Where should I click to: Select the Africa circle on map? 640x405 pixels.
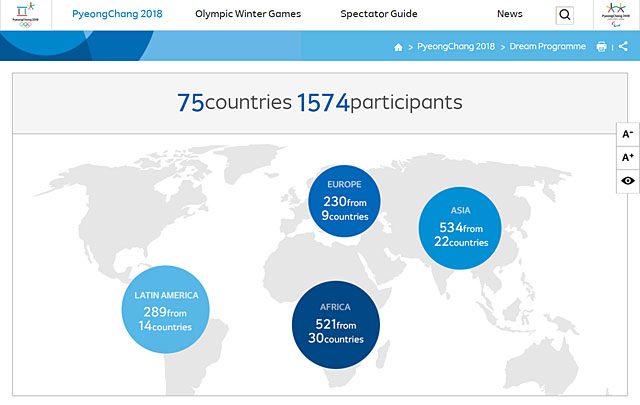(335, 323)
